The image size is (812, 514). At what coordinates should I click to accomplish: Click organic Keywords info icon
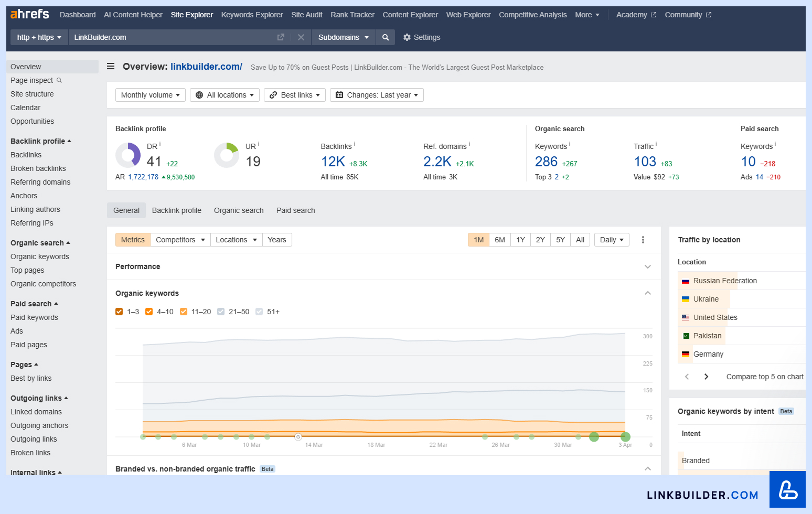click(570, 144)
